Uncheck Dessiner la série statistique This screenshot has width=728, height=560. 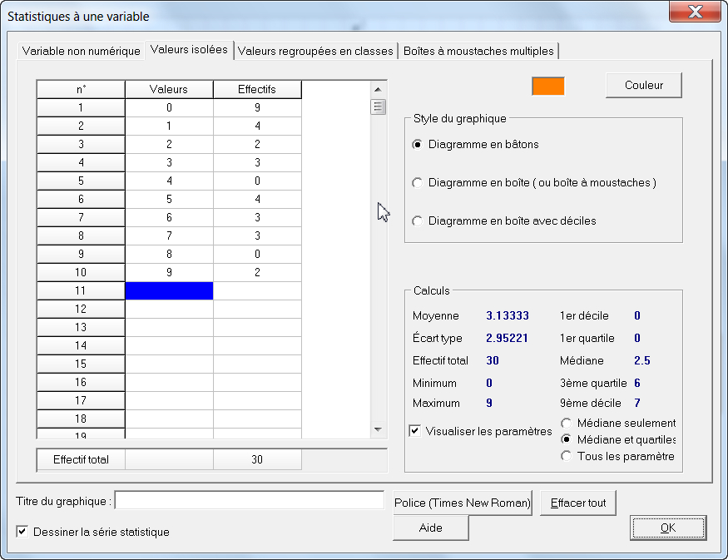22,532
